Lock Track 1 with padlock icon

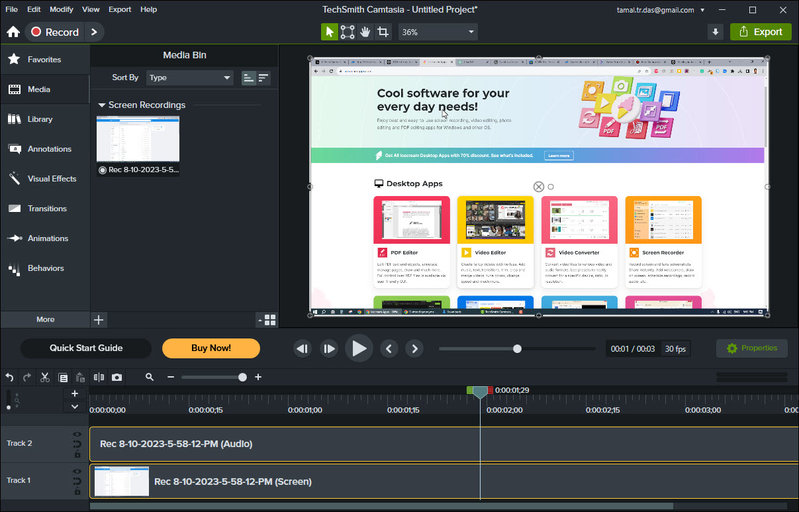[x=77, y=491]
